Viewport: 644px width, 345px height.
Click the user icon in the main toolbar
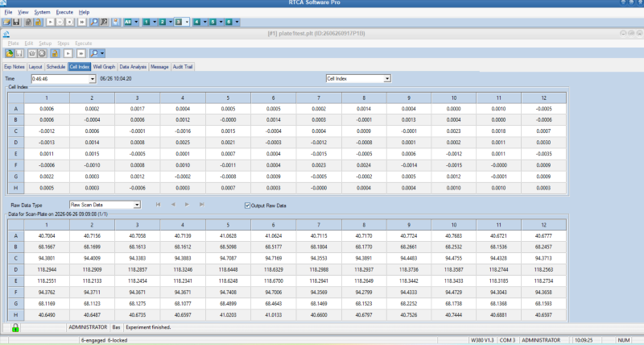pos(116,23)
